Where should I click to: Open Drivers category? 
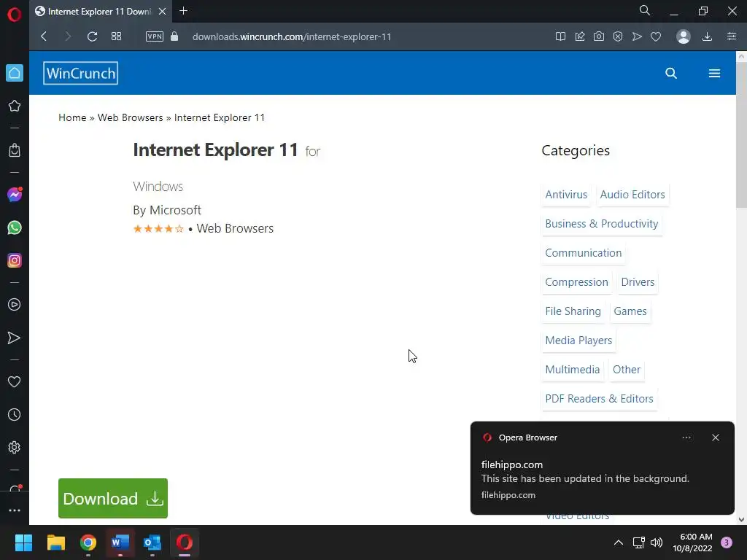(638, 282)
